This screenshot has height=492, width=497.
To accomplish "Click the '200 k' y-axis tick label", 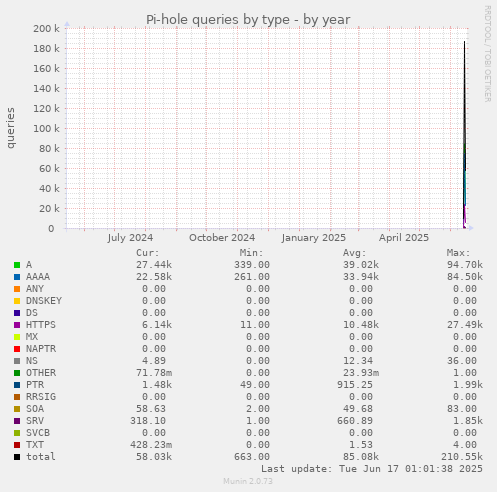I will 46,29.
